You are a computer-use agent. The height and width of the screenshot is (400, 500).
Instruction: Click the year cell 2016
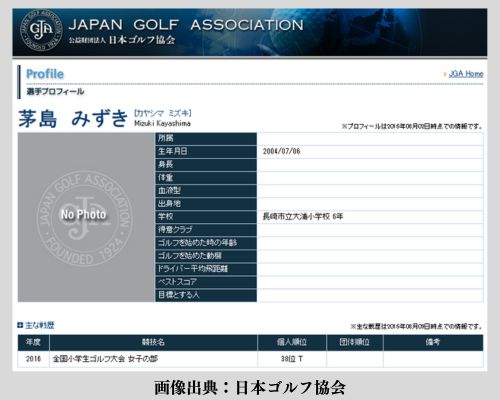[x=33, y=359]
